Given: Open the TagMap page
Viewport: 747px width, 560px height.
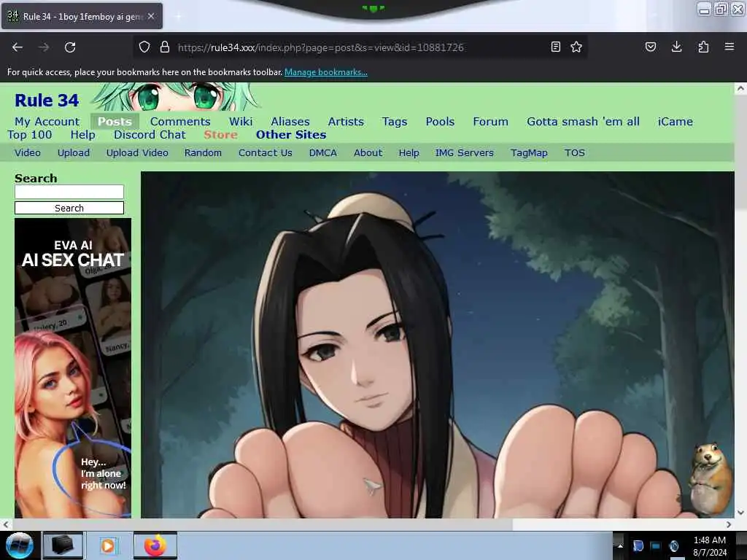Looking at the screenshot, I should click(x=529, y=153).
